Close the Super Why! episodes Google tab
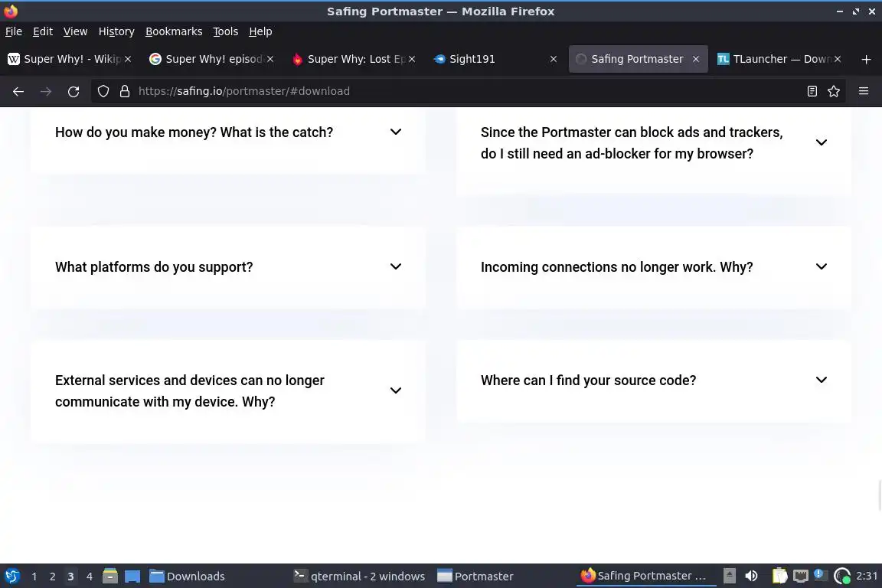This screenshot has height=588, width=882. [270, 59]
